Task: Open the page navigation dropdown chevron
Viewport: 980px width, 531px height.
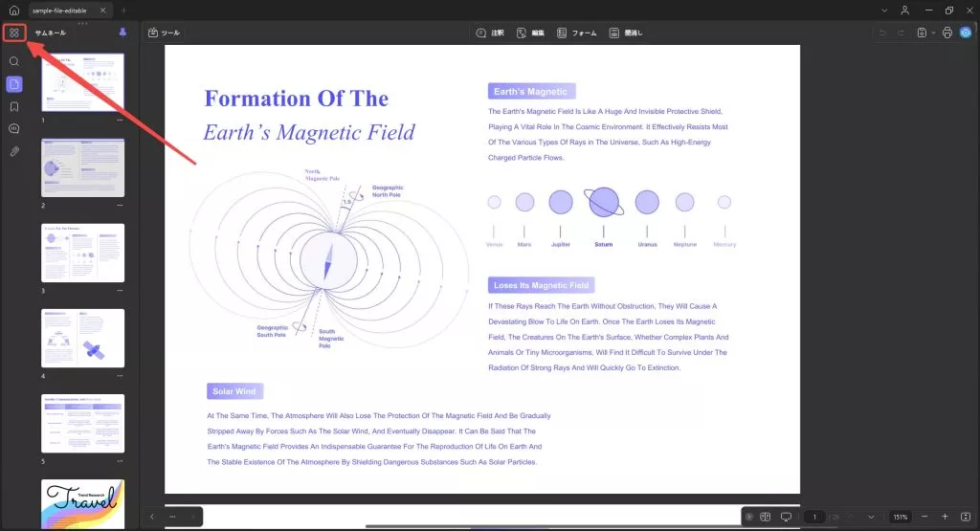Action: [871, 517]
